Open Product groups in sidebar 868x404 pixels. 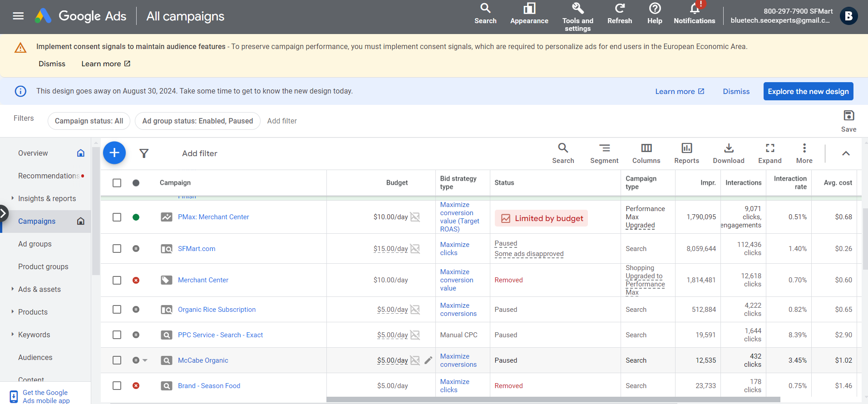(x=43, y=266)
